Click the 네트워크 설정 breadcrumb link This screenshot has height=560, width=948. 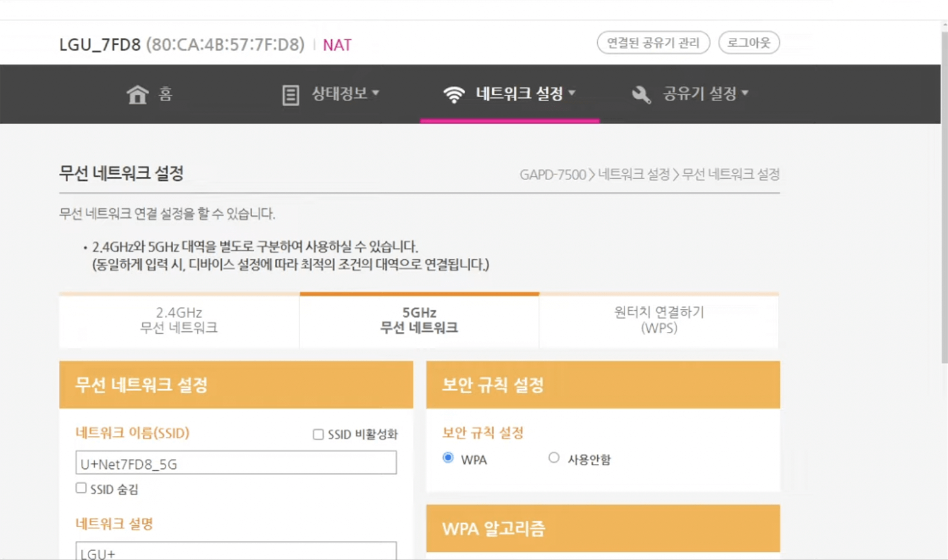(x=634, y=174)
